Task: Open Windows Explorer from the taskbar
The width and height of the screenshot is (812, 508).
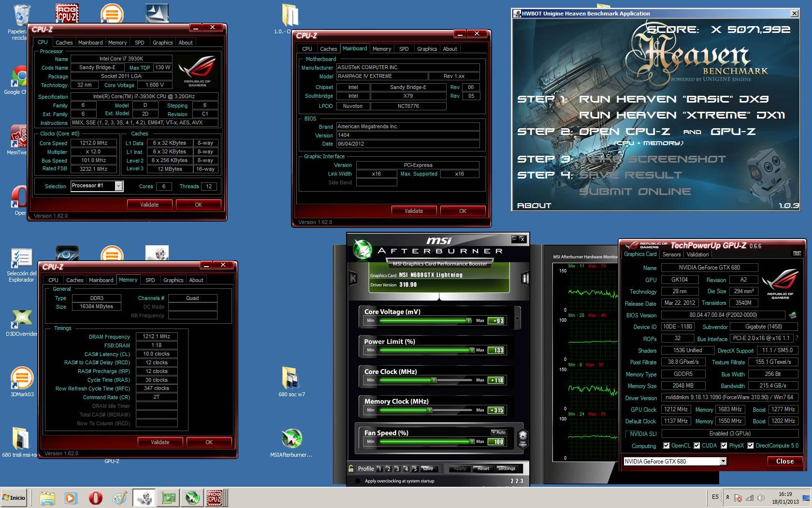Action: pyautogui.click(x=47, y=497)
